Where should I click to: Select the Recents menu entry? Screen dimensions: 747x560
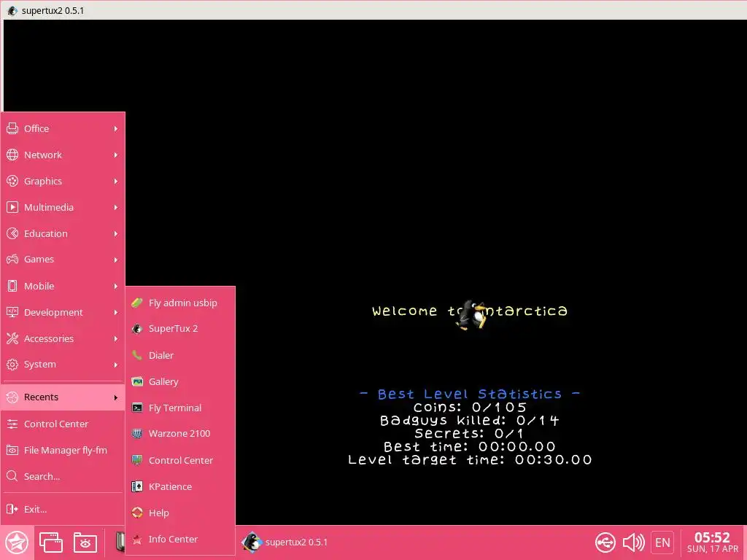point(63,397)
